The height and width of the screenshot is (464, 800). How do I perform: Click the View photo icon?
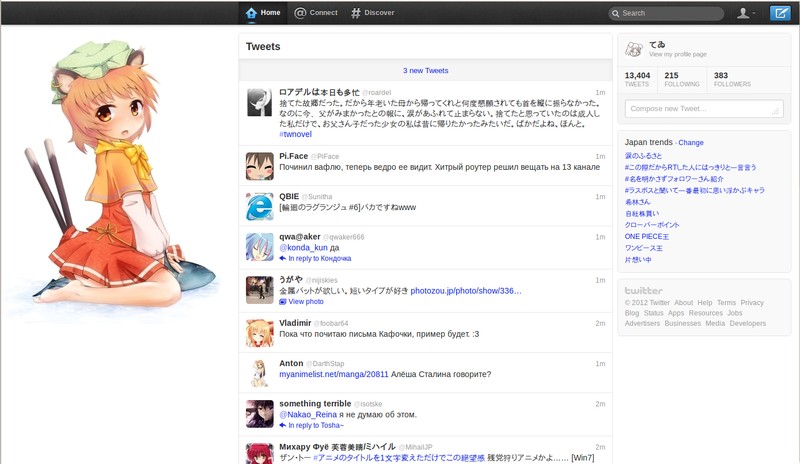(x=283, y=302)
